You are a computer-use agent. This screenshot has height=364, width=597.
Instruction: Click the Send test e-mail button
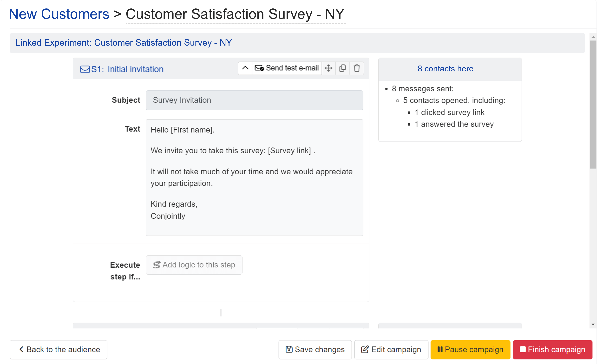click(287, 68)
